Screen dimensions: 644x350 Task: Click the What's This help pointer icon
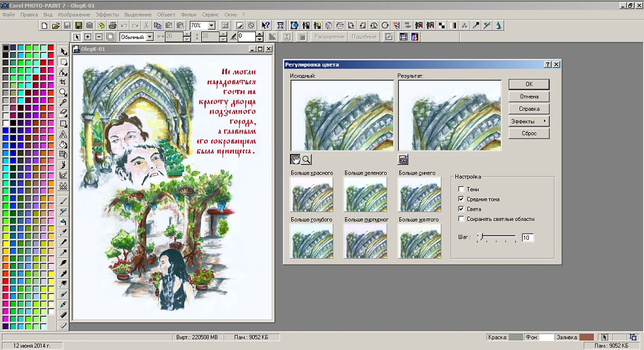266,26
